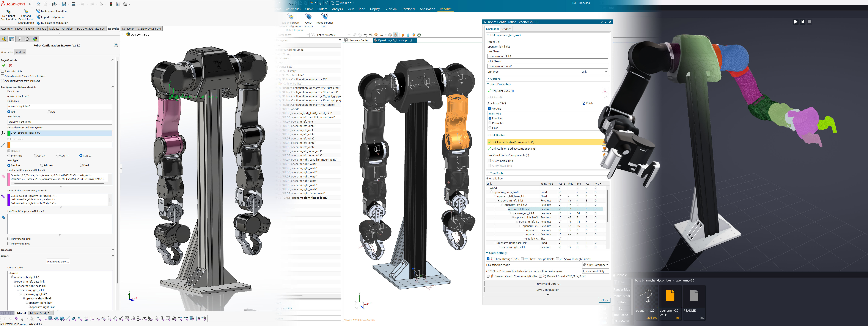Enable Auto advance CSYS and Axis selections
The width and height of the screenshot is (868, 326).
pyautogui.click(x=3, y=76)
